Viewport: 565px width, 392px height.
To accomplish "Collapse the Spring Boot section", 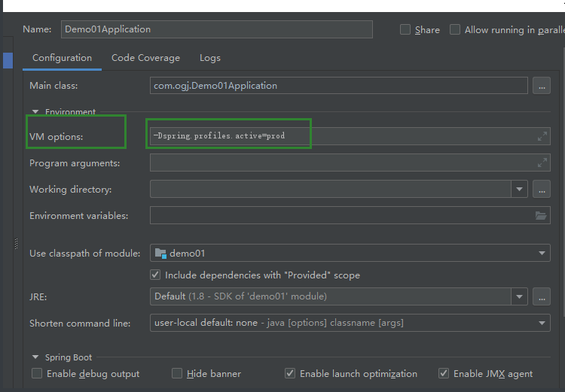I will (35, 357).
